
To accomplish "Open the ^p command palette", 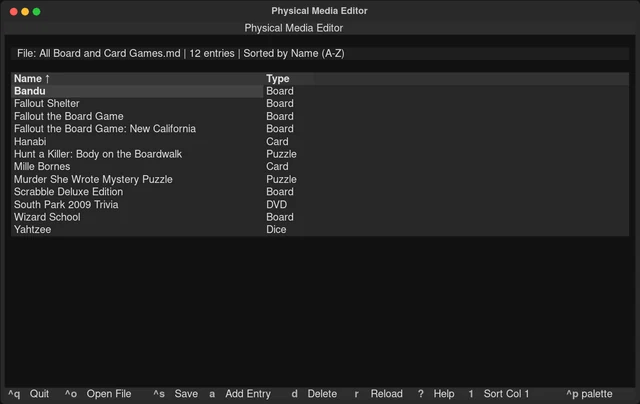I will click(x=589, y=394).
